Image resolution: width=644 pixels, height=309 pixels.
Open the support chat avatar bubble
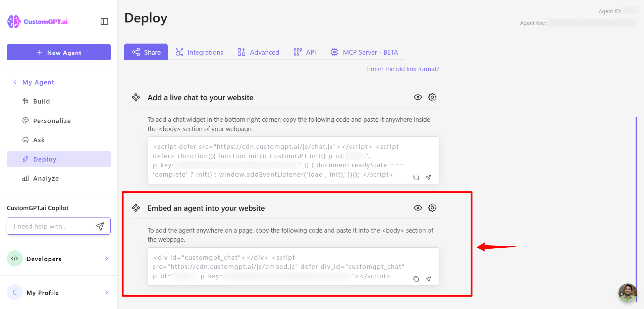(628, 293)
